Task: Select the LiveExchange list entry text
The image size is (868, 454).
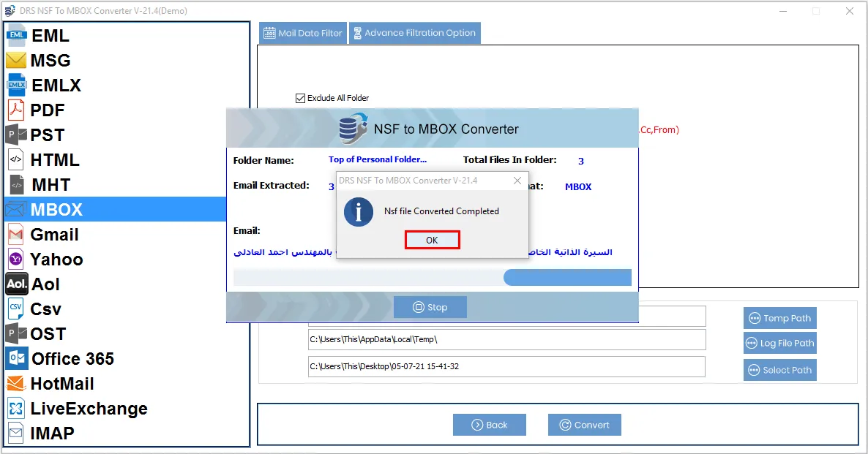Action: [x=89, y=408]
